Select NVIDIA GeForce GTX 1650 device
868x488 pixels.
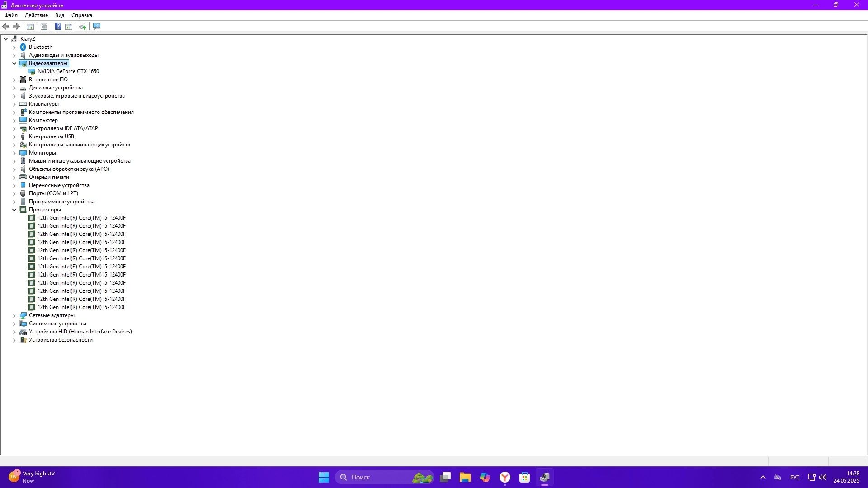coord(68,71)
